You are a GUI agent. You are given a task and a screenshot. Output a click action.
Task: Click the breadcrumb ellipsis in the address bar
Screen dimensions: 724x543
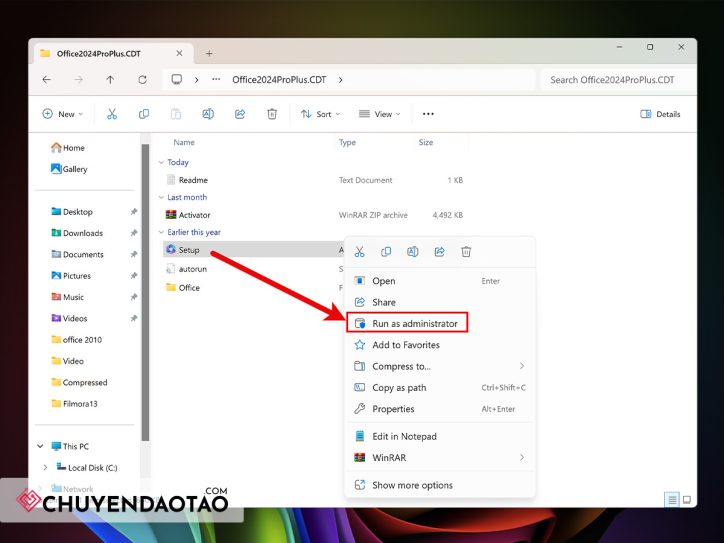[x=216, y=79]
